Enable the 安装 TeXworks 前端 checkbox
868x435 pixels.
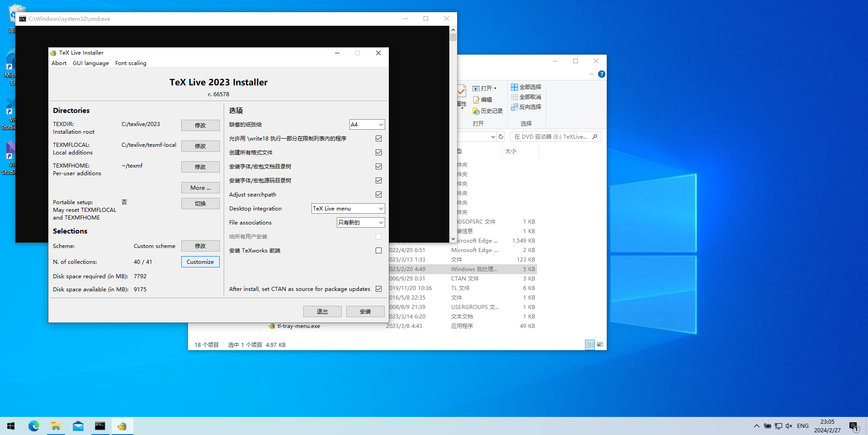378,251
